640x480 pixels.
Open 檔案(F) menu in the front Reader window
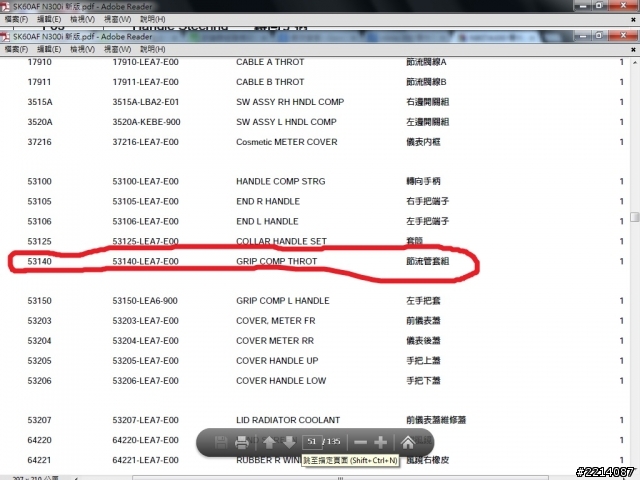pyautogui.click(x=16, y=49)
